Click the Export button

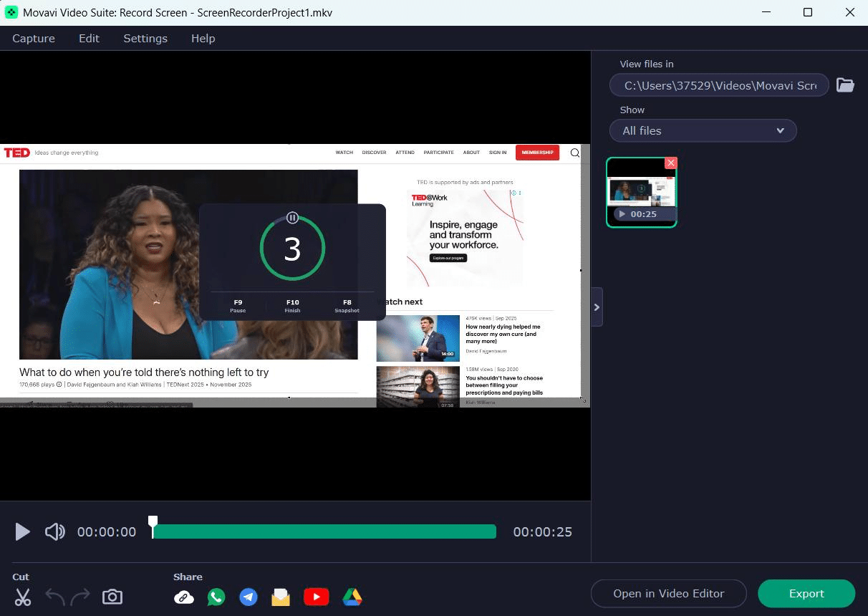(806, 594)
